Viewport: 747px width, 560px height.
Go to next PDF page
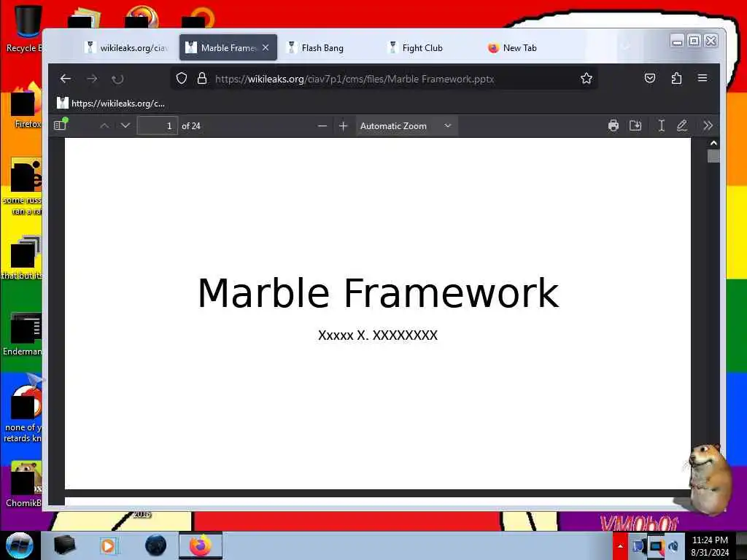(125, 125)
